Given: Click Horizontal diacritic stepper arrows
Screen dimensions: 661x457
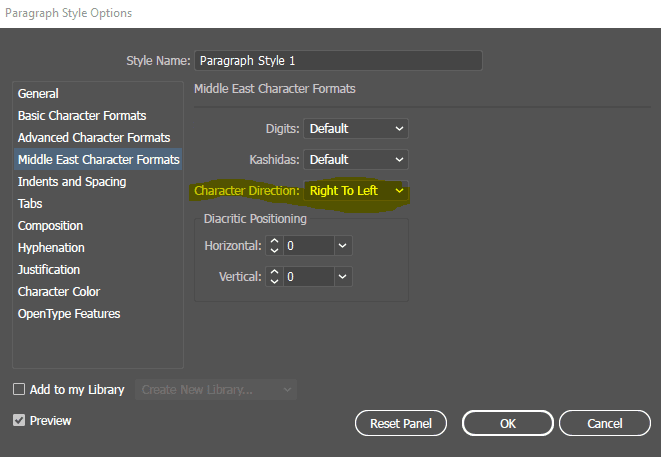Looking at the screenshot, I should click(275, 245).
